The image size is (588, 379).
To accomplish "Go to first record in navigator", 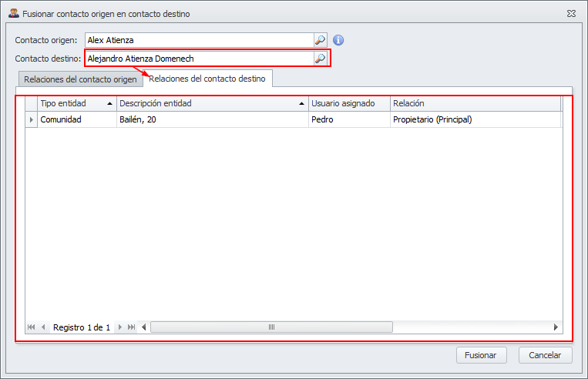I will coord(32,327).
